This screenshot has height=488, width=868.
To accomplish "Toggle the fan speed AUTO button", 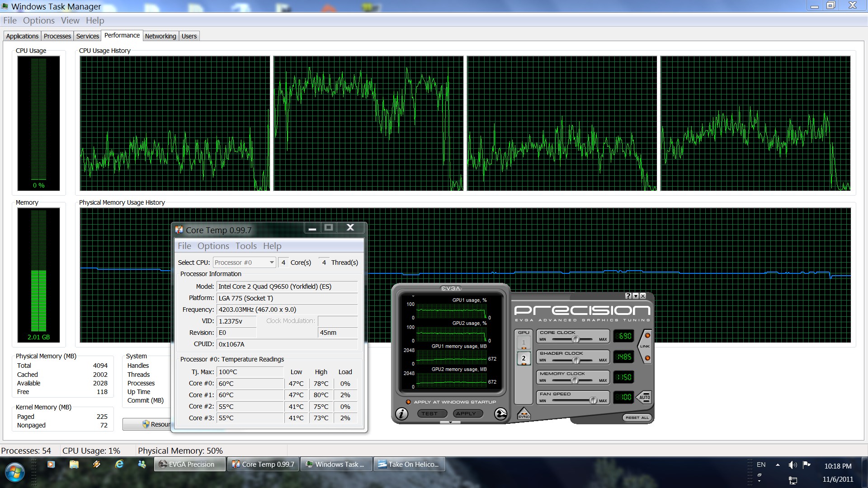I will pos(644,397).
